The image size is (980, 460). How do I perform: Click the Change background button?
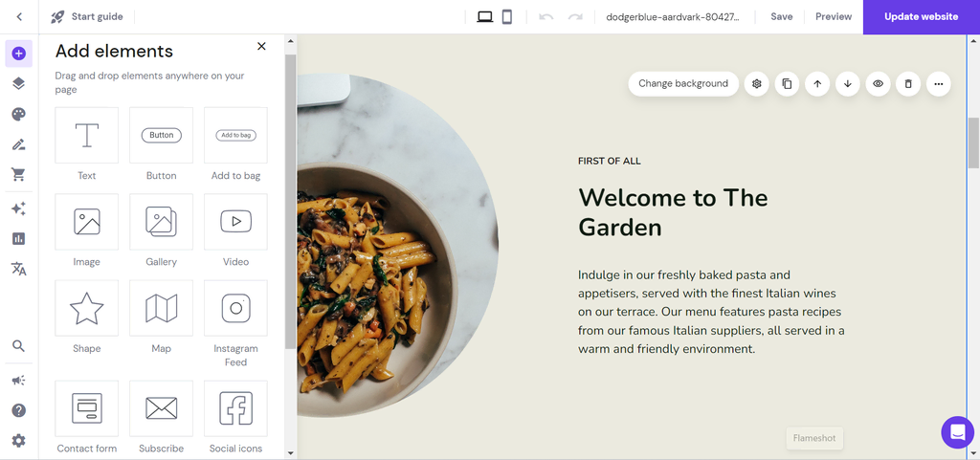[x=683, y=83]
